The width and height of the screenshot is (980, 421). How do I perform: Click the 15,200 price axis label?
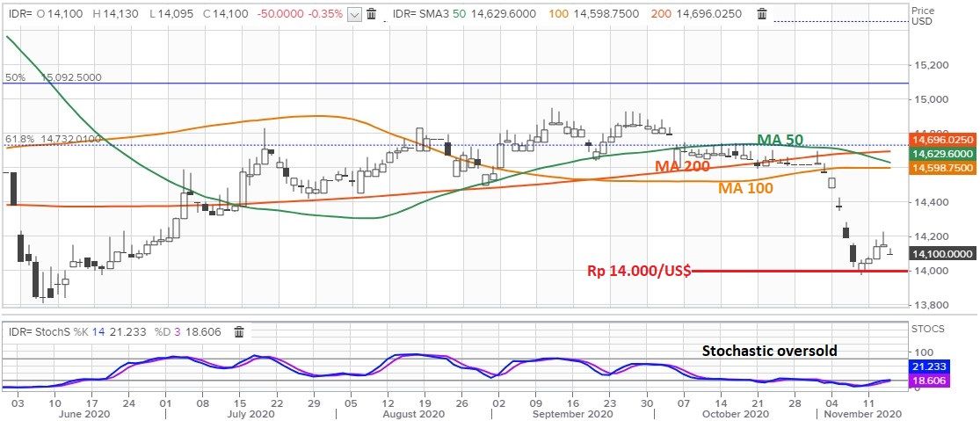point(933,65)
